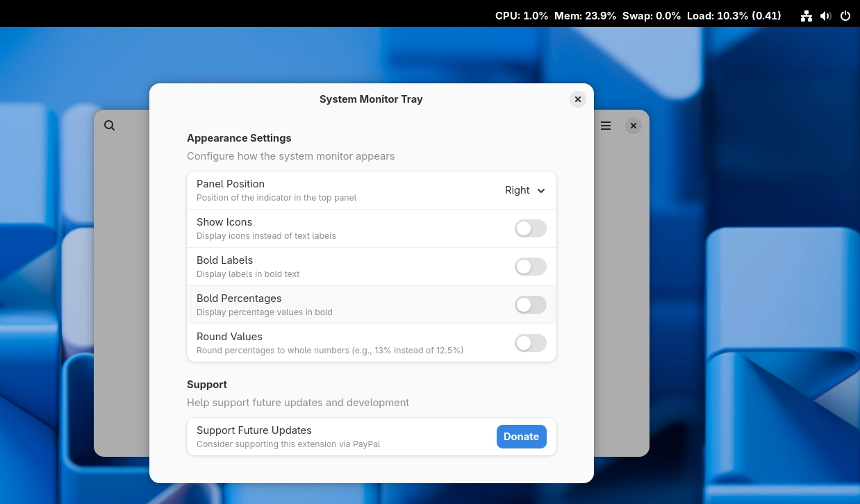The height and width of the screenshot is (504, 860).
Task: Open the power menu icon
Action: click(845, 15)
